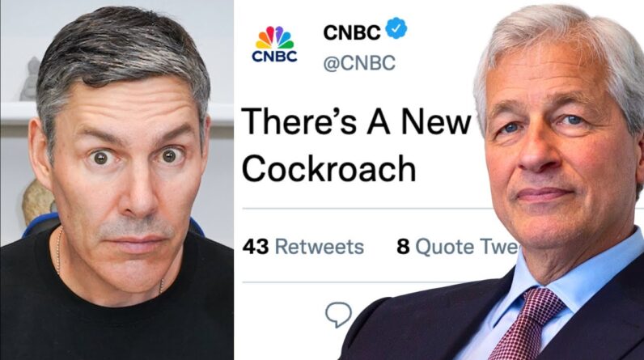The height and width of the screenshot is (360, 644).
Task: Click the "There's A New" tweet text
Action: pyautogui.click(x=356, y=121)
